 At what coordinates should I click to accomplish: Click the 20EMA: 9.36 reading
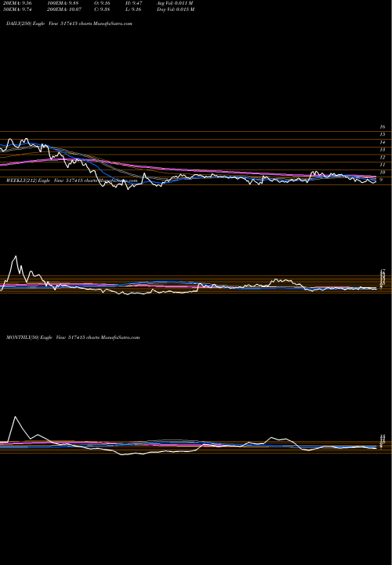point(18,3)
